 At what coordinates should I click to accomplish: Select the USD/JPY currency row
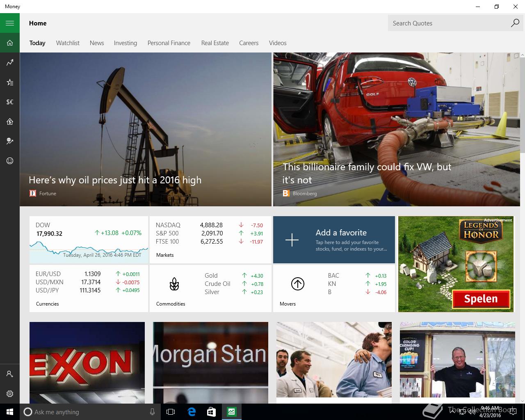point(88,290)
